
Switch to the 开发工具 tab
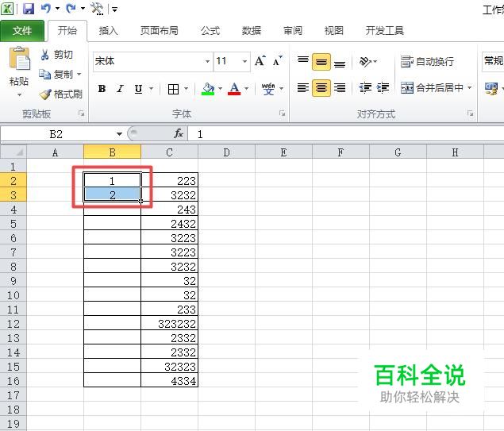(x=385, y=30)
